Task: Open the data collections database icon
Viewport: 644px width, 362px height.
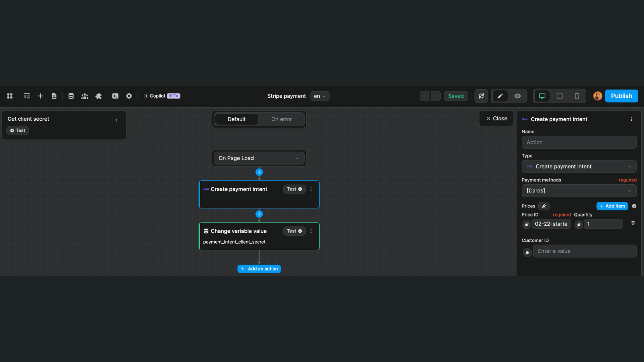Action: click(x=71, y=96)
